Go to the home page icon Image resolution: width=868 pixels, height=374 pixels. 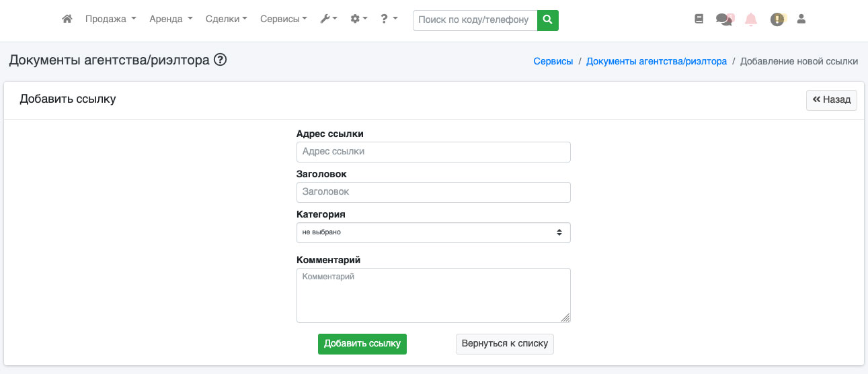coord(67,19)
